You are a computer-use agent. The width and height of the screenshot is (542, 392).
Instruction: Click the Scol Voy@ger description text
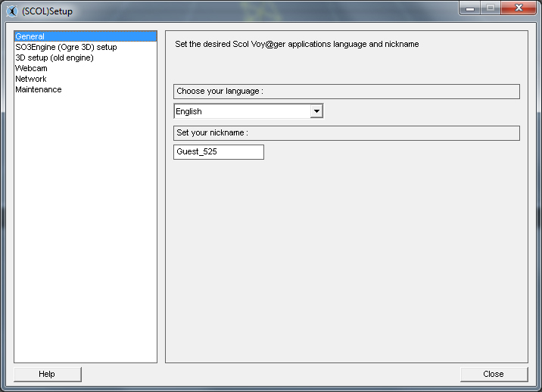click(297, 44)
